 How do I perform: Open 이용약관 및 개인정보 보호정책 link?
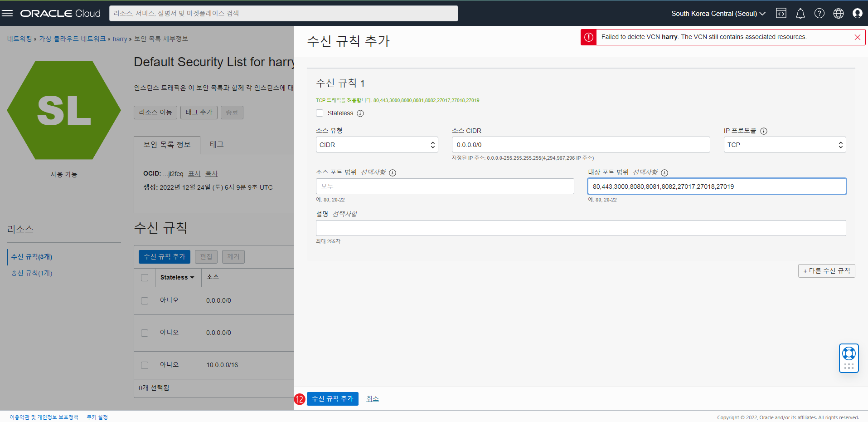pos(44,417)
